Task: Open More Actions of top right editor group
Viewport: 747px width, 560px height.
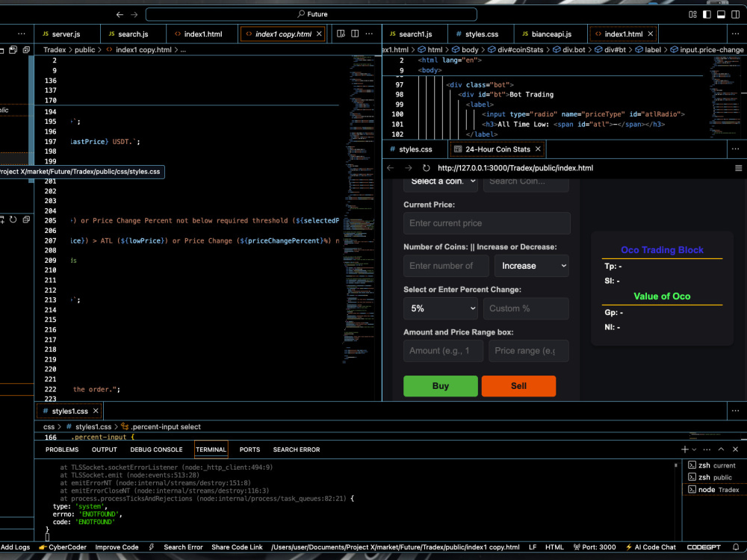Action: click(x=736, y=34)
